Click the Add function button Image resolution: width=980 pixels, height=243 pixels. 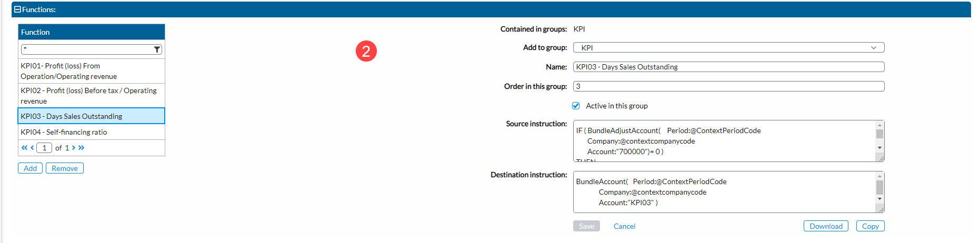pyautogui.click(x=31, y=168)
